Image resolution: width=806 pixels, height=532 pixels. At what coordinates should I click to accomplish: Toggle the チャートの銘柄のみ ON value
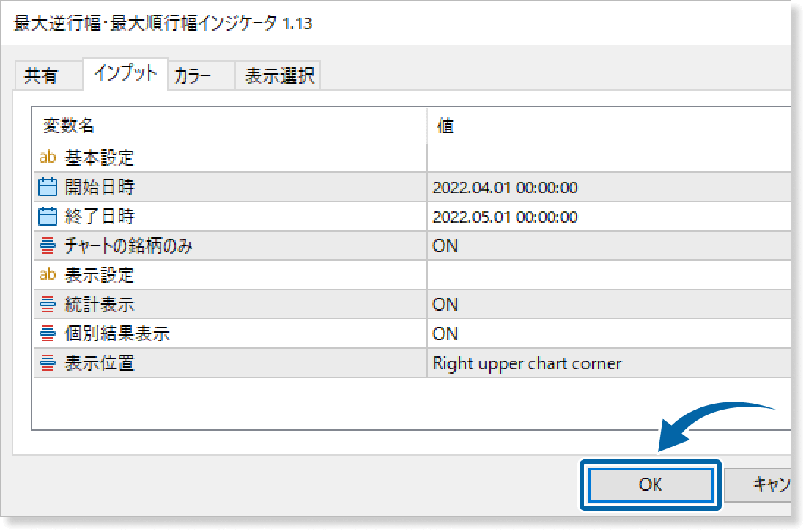click(x=445, y=246)
